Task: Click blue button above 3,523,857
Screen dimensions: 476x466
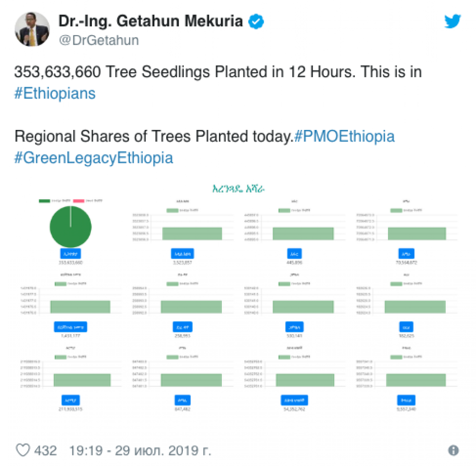Action: 182,254
